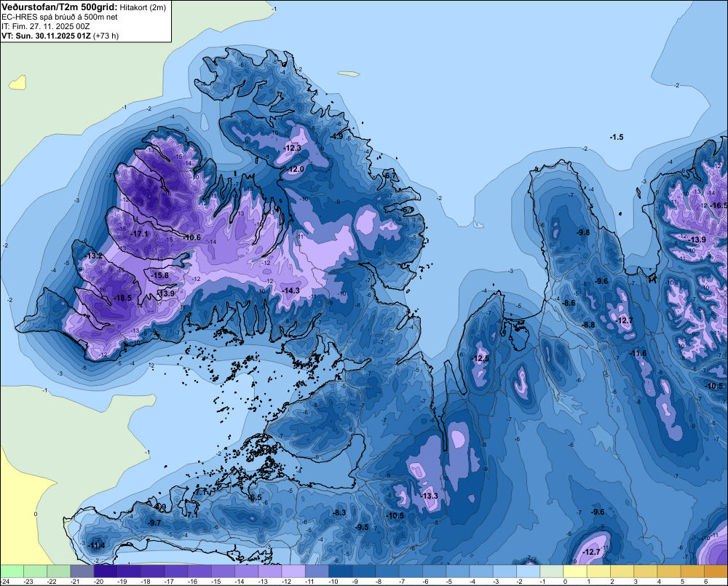Screen dimensions: 728x586
Task: Click the -8.6 temperature value
Action: point(569,303)
